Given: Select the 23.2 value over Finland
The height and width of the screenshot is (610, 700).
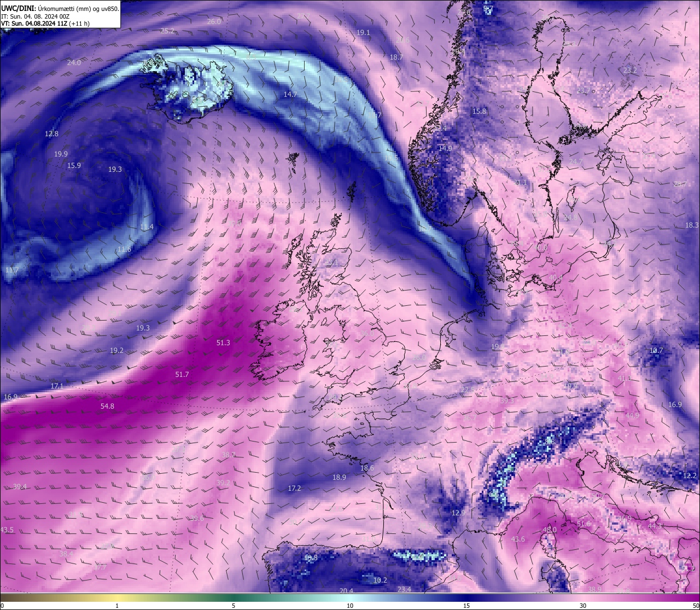Looking at the screenshot, I should [x=630, y=70].
